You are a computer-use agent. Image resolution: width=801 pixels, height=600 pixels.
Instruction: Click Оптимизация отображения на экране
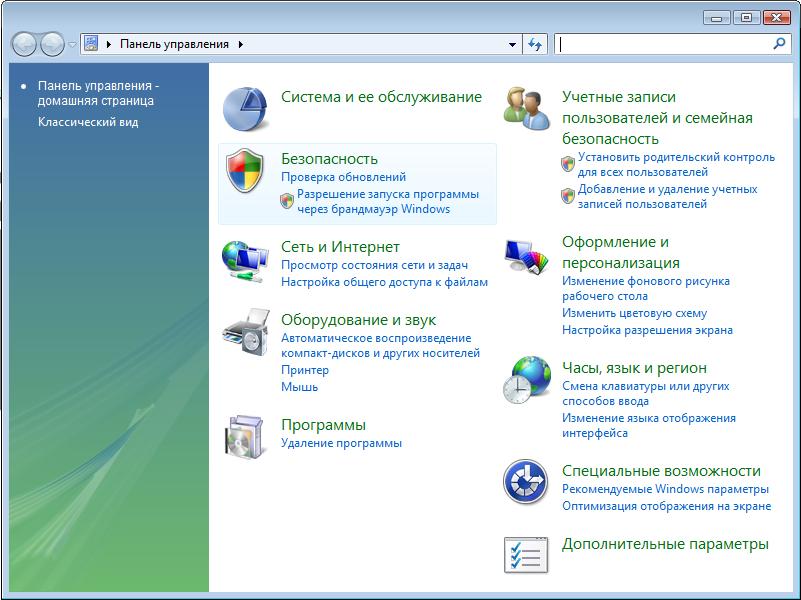point(667,506)
